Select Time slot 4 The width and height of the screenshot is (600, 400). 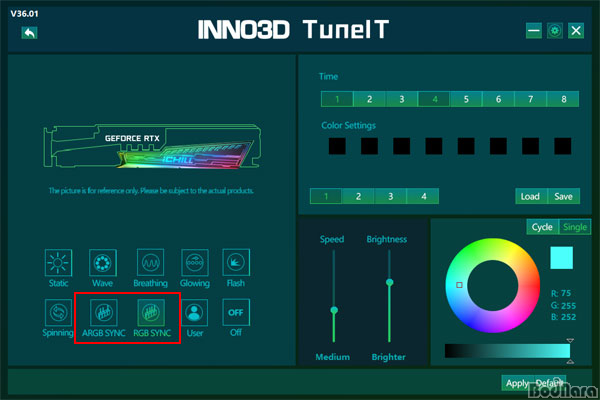click(x=434, y=99)
